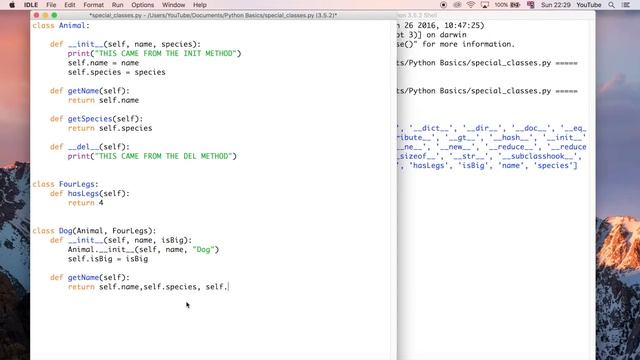Viewport: 640px width, 360px height.
Task: Click 'isBig' in the Shell dir output
Action: coord(473,165)
